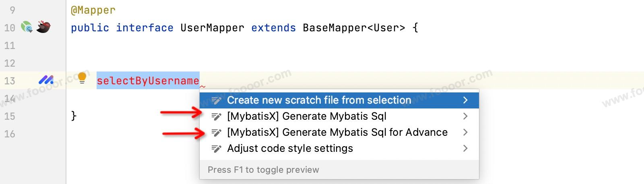Click the extends keyword in the declaration
The image size is (644, 184).
[x=273, y=28]
